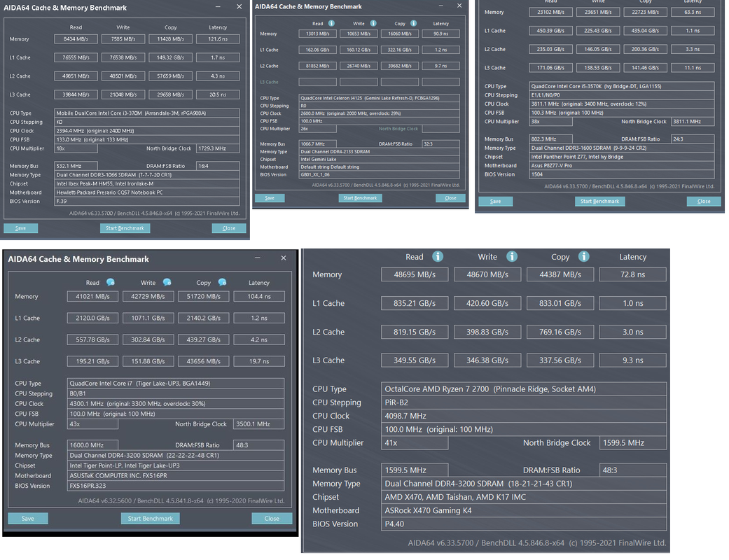Image resolution: width=729 pixels, height=560 pixels.
Task: Save results in the Core i3-370M window
Action: (21, 228)
